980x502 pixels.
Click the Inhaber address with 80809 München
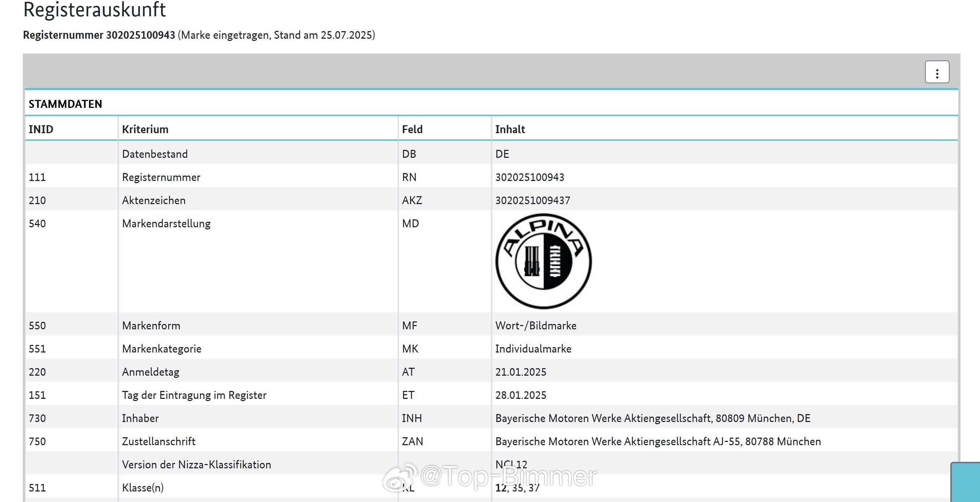[653, 419]
